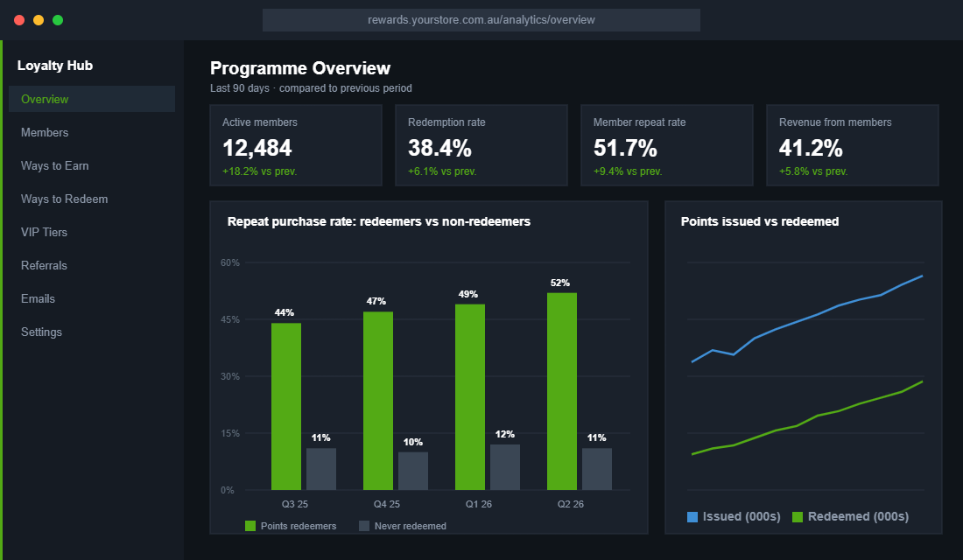
Task: Click the Loyalty Hub title
Action: 54,66
